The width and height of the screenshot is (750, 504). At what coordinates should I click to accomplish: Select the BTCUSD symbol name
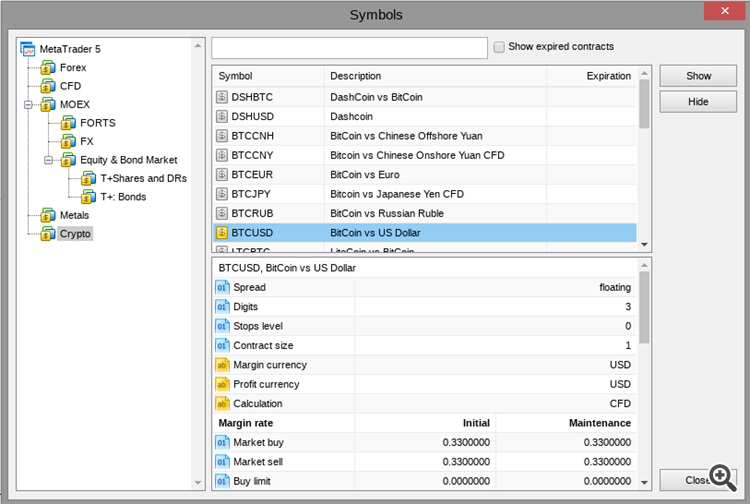252,233
